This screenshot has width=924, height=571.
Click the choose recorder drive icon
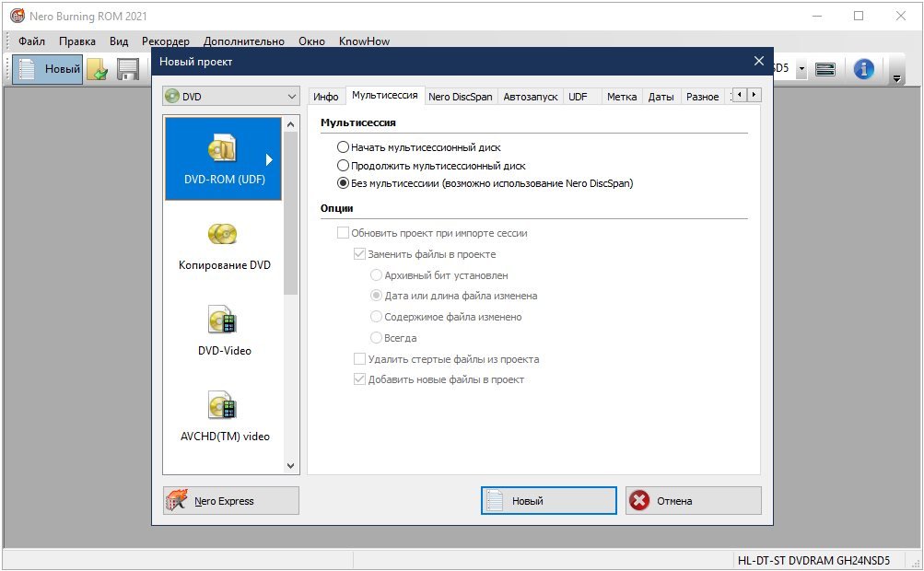[825, 70]
